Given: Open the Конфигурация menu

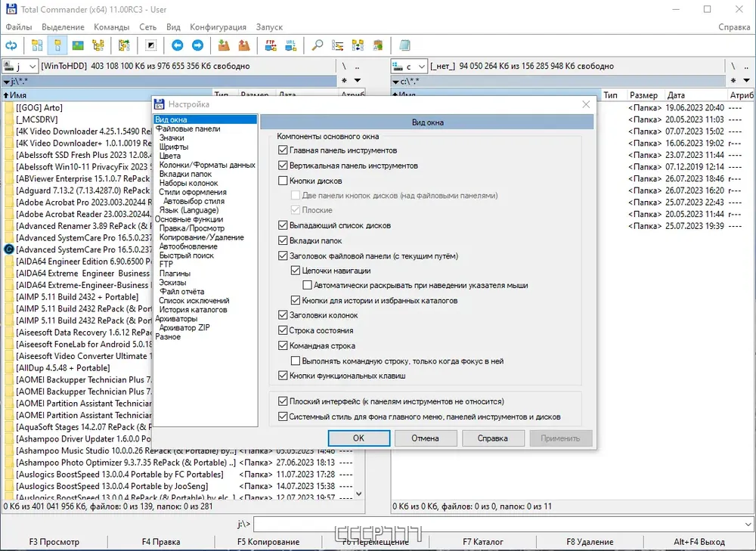Looking at the screenshot, I should [x=218, y=27].
